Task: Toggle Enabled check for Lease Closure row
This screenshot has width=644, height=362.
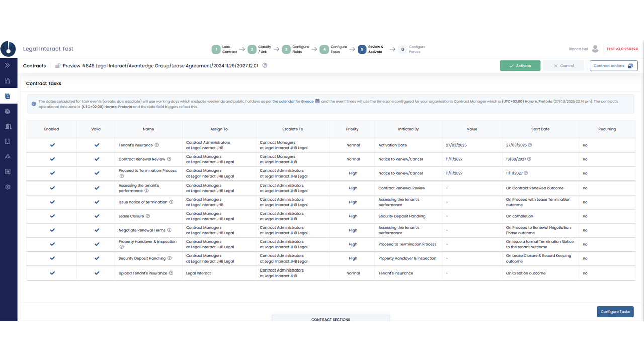Action: (x=52, y=216)
